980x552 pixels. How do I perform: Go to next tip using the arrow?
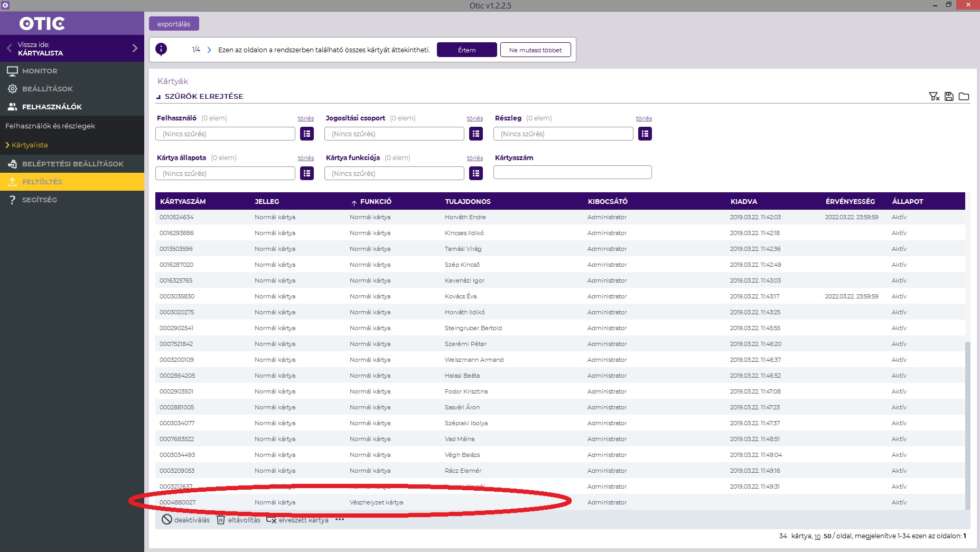209,50
